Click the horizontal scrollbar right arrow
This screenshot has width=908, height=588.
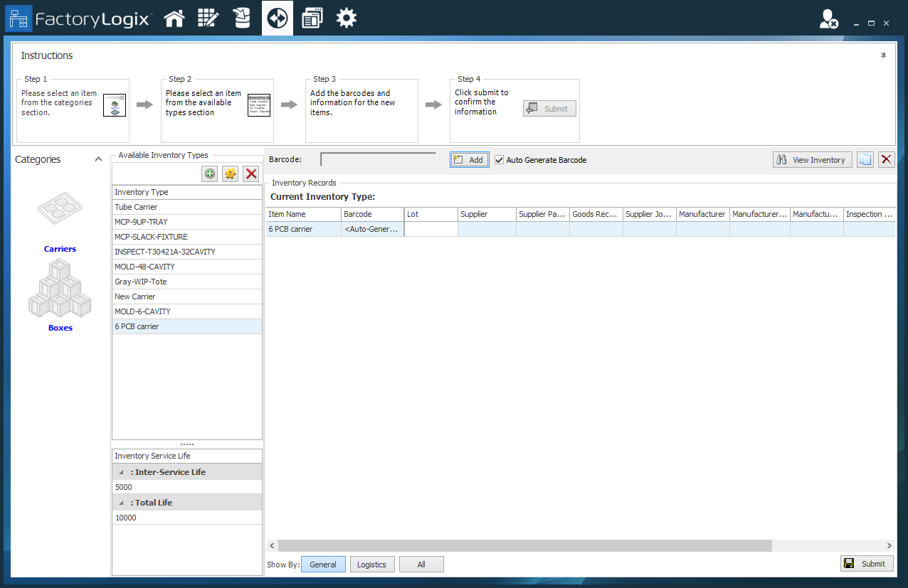click(x=889, y=545)
